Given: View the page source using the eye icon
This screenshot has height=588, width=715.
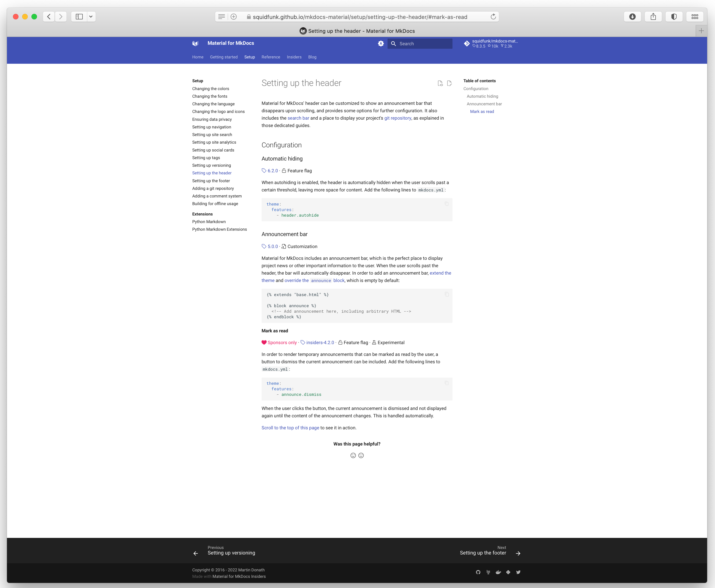Looking at the screenshot, I should point(440,83).
